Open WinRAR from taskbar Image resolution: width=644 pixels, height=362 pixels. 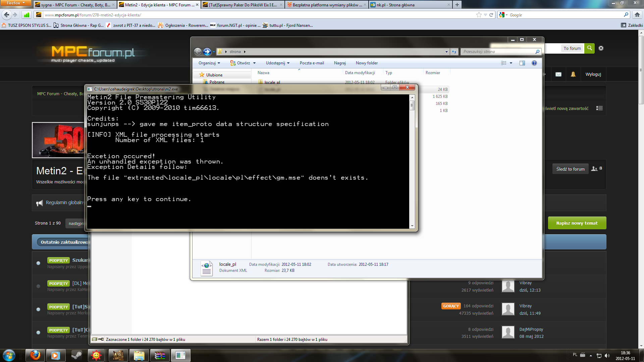coord(160,355)
